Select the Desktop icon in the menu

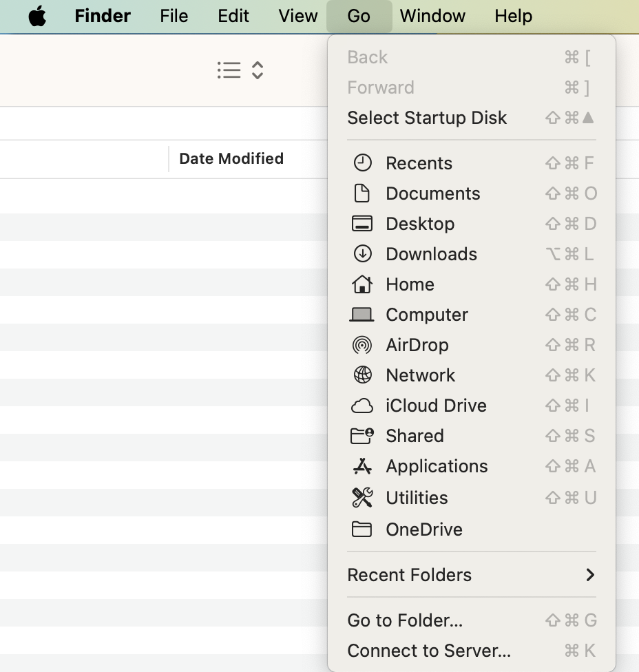click(362, 224)
